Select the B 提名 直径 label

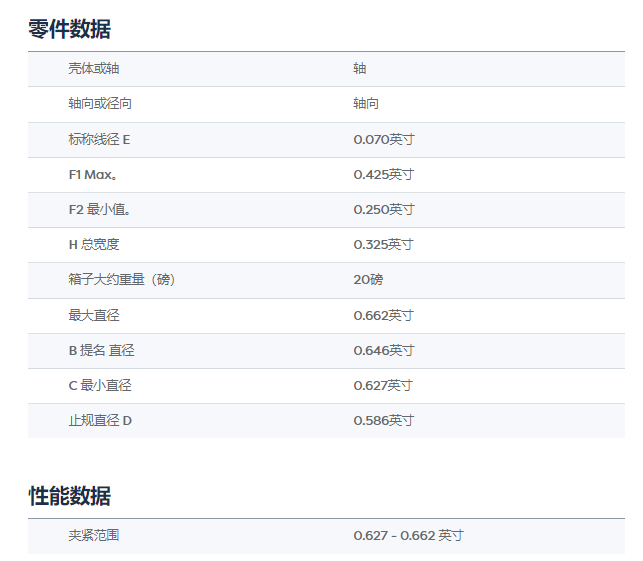(x=101, y=350)
